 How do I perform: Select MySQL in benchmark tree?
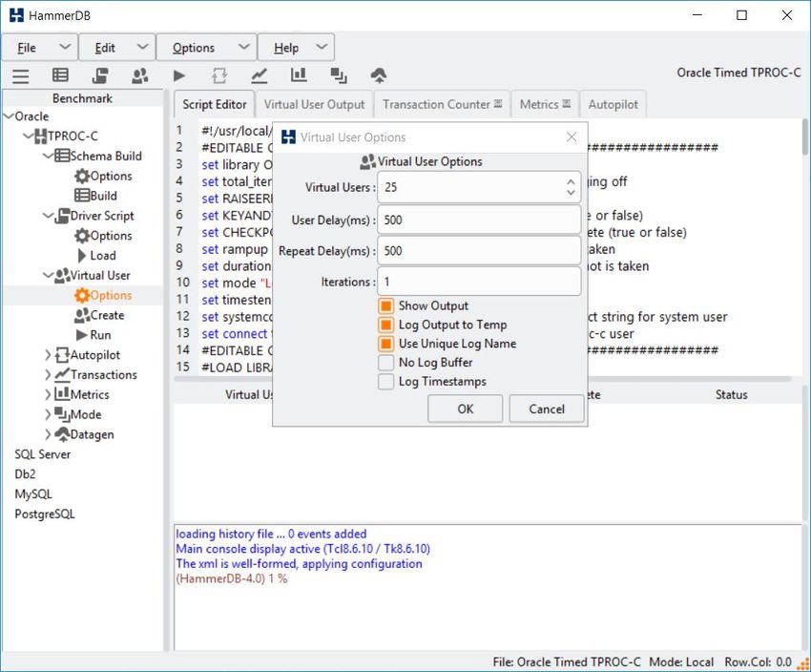(33, 494)
